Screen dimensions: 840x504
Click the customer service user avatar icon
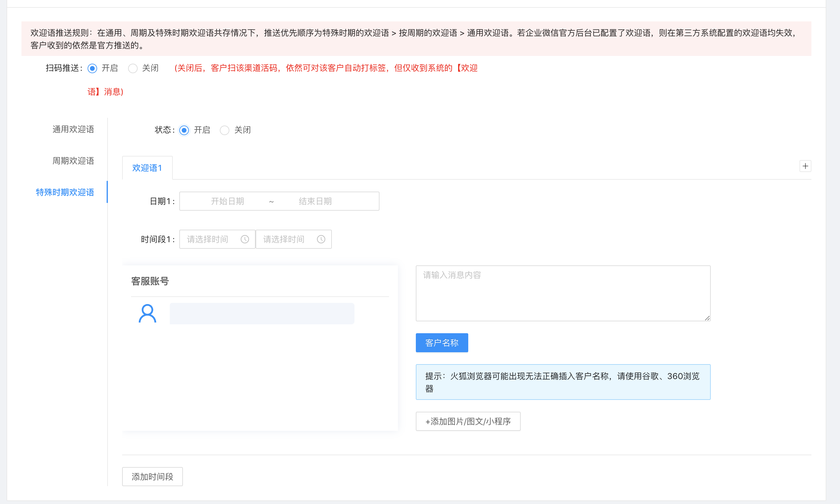click(147, 313)
